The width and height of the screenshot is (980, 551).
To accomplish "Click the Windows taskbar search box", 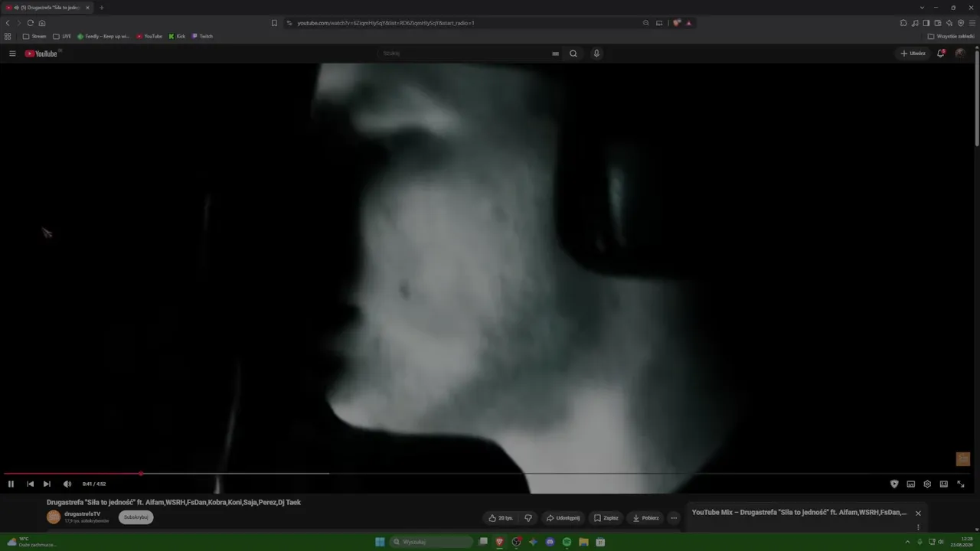I will click(431, 542).
